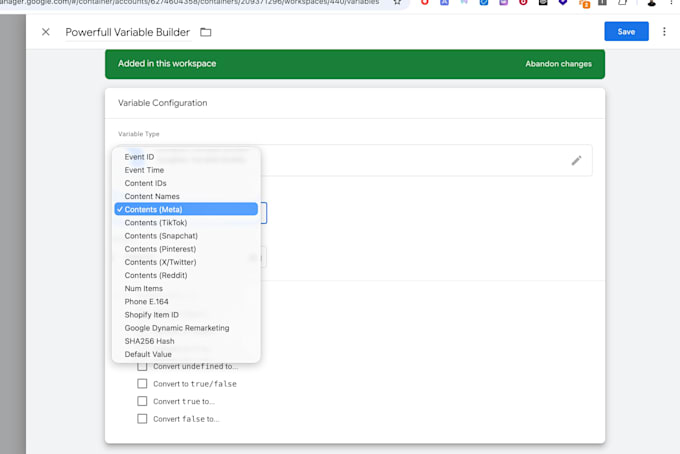
Task: Pick Contents (TikTok) option
Action: (x=186, y=222)
